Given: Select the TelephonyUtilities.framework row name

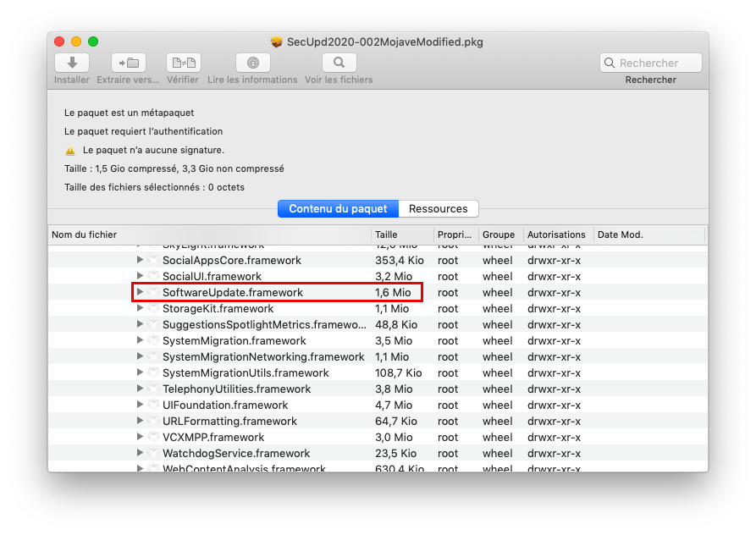Looking at the screenshot, I should [x=236, y=389].
